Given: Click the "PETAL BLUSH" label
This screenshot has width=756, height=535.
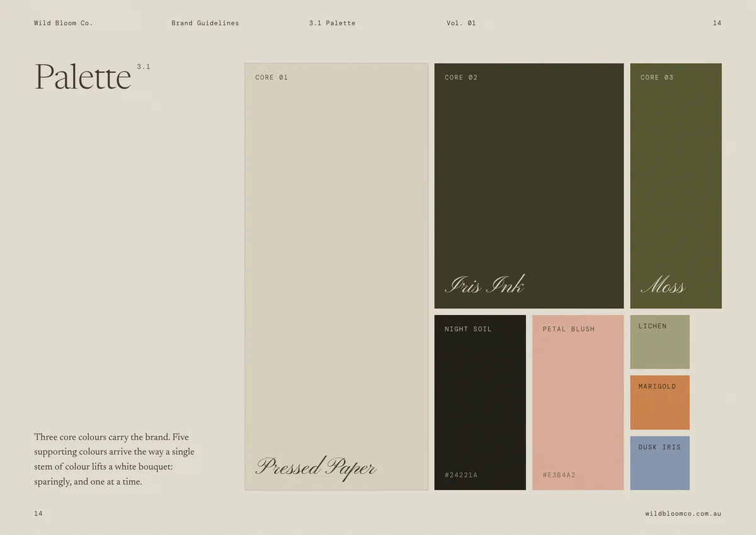Looking at the screenshot, I should [x=569, y=329].
